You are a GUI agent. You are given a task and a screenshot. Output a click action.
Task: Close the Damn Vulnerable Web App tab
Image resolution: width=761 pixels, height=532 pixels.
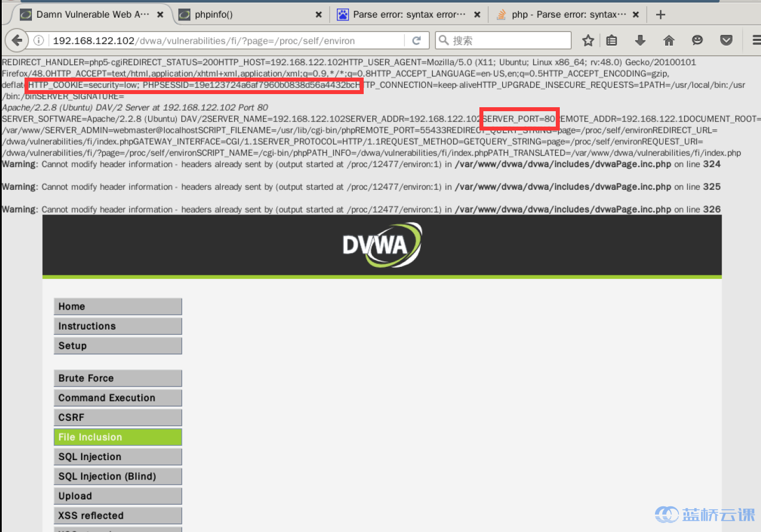tap(160, 15)
